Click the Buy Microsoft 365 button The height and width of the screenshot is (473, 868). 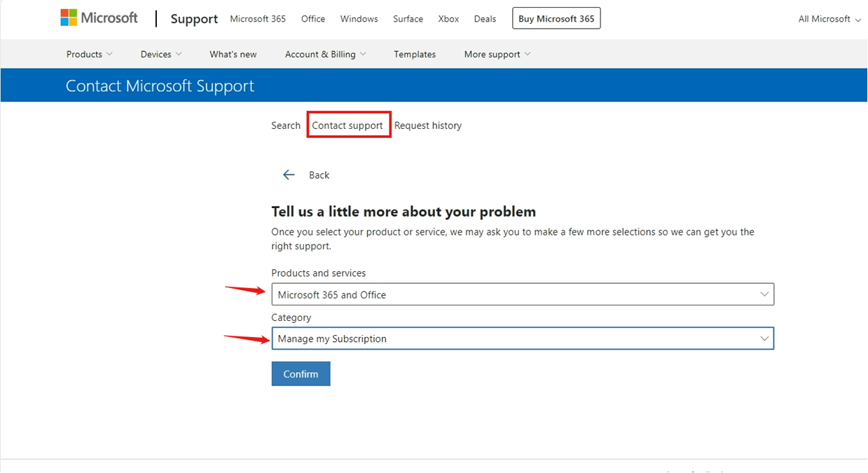(556, 19)
